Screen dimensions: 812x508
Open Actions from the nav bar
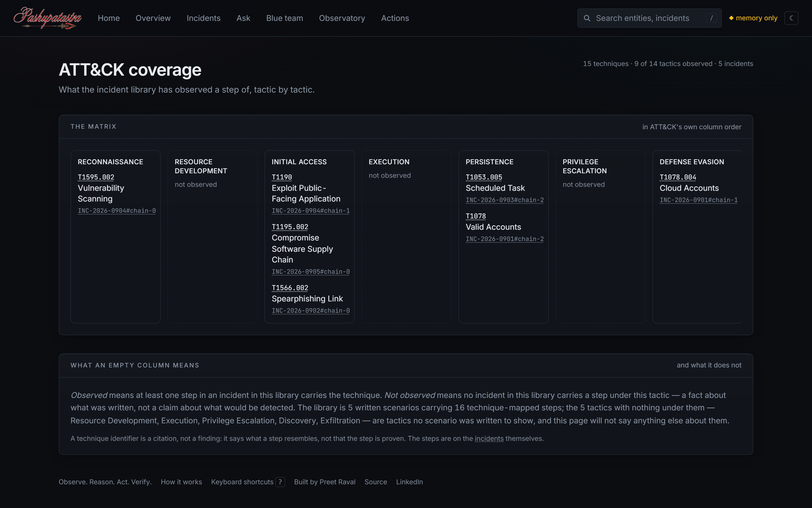pos(395,18)
